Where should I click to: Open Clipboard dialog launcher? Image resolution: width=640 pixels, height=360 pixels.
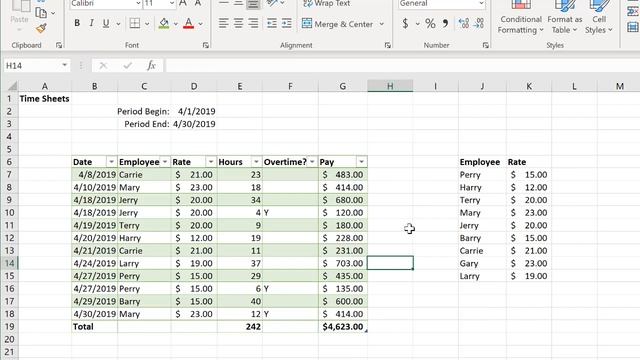(x=59, y=45)
